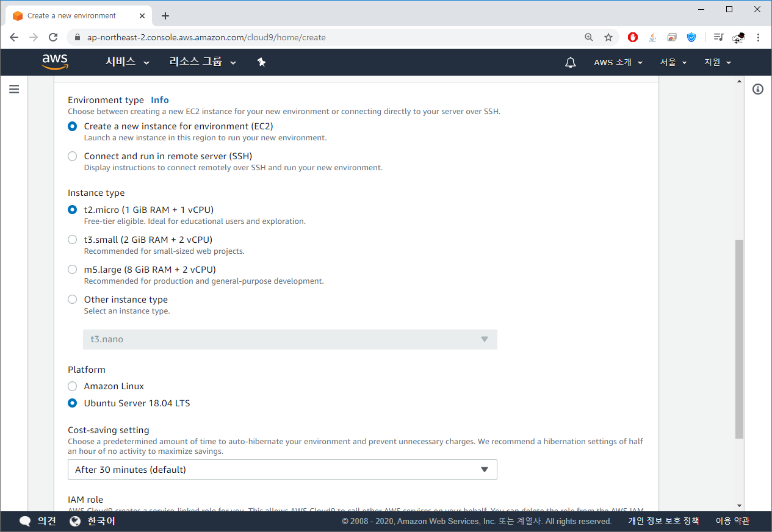Open the notifications bell icon
The image size is (772, 532).
point(571,62)
